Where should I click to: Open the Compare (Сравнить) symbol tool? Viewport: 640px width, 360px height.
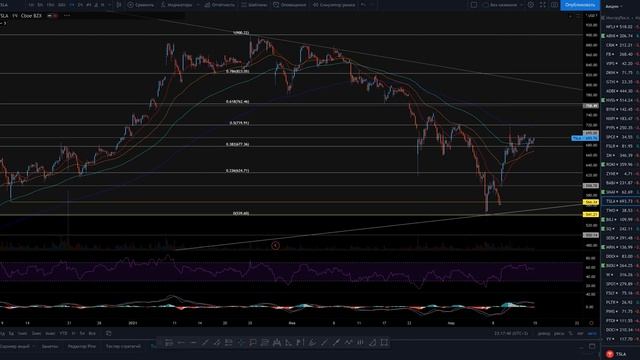[x=141, y=5]
